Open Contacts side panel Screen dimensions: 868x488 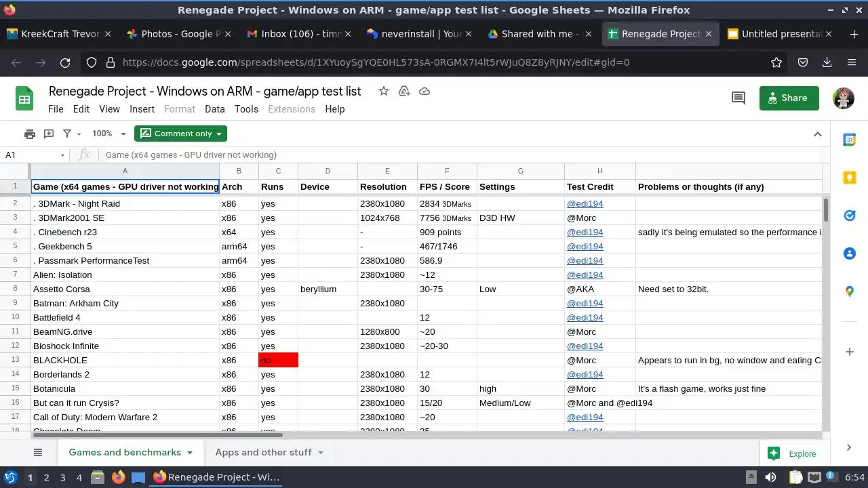(x=849, y=253)
